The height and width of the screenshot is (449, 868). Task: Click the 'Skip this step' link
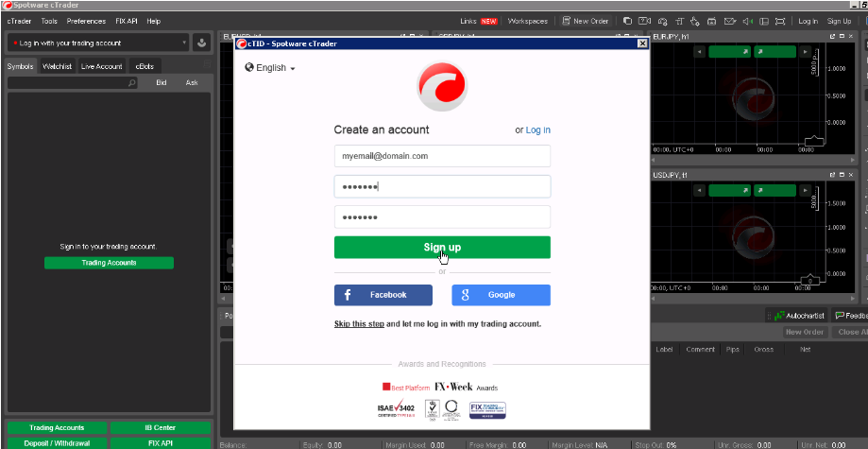click(359, 323)
